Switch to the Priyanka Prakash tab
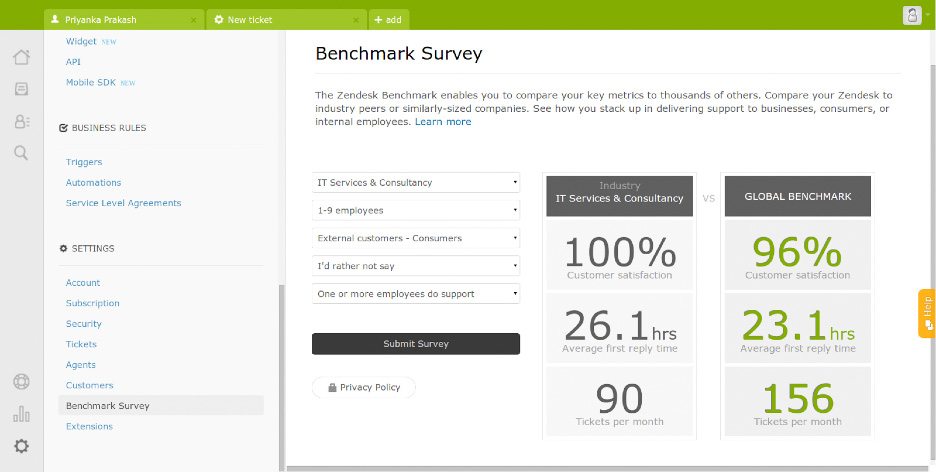This screenshot has height=472, width=936. [124, 20]
